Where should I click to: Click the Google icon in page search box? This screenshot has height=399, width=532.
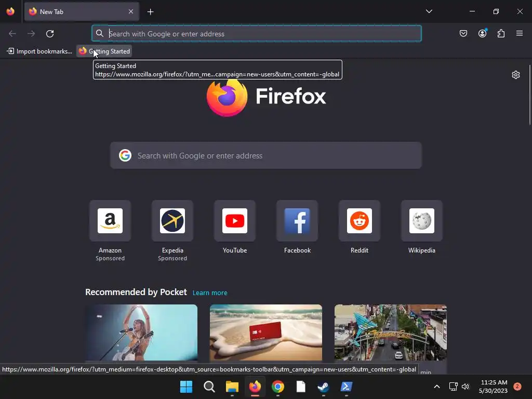(125, 155)
